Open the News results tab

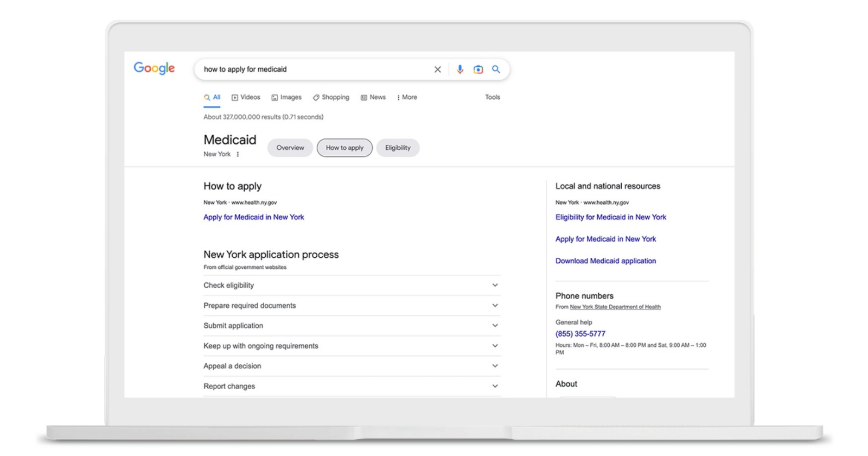pos(373,97)
